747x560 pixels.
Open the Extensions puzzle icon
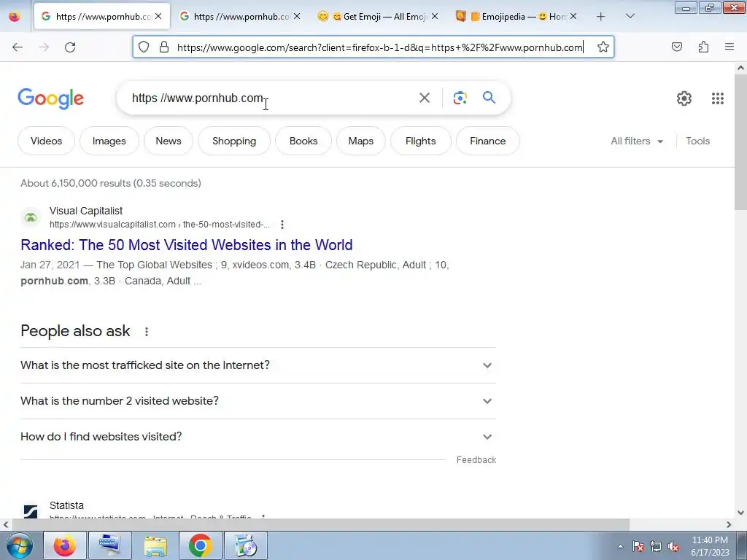tap(703, 47)
